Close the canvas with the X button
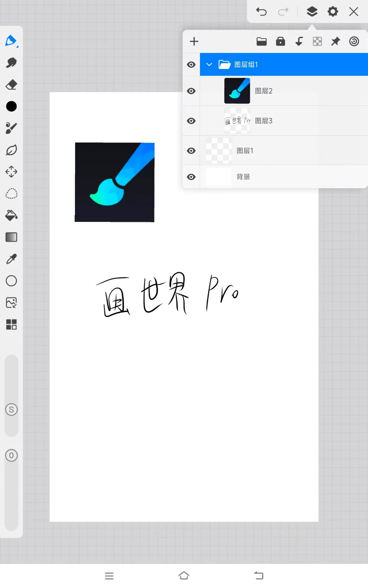The width and height of the screenshot is (368, 588). pyautogui.click(x=354, y=12)
